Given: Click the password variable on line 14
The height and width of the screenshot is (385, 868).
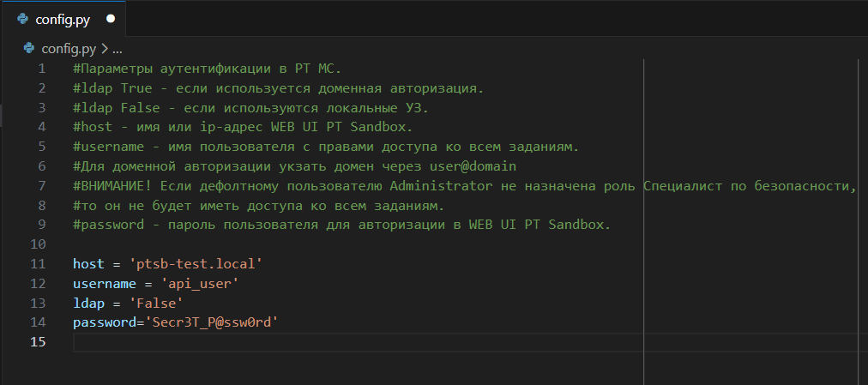Looking at the screenshot, I should [x=105, y=322].
